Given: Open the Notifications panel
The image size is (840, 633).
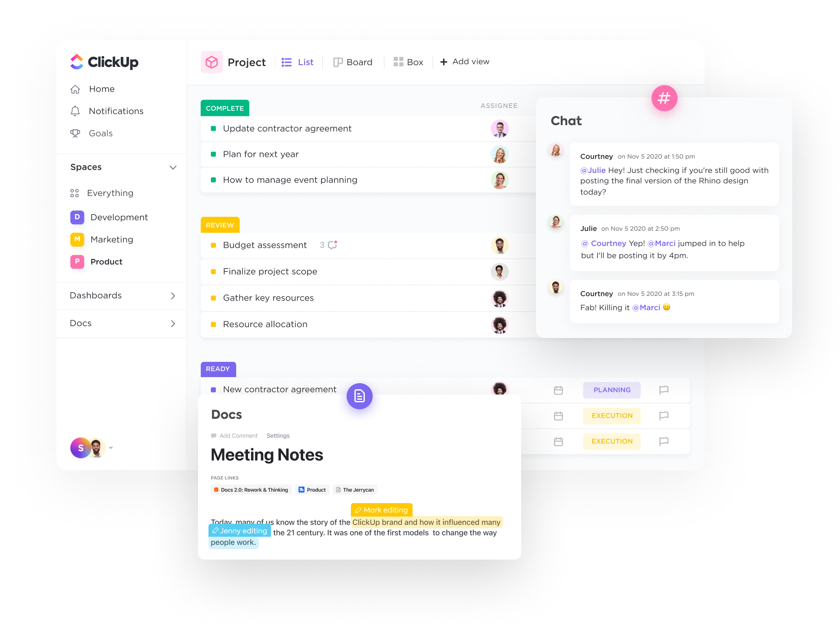Looking at the screenshot, I should tap(116, 110).
